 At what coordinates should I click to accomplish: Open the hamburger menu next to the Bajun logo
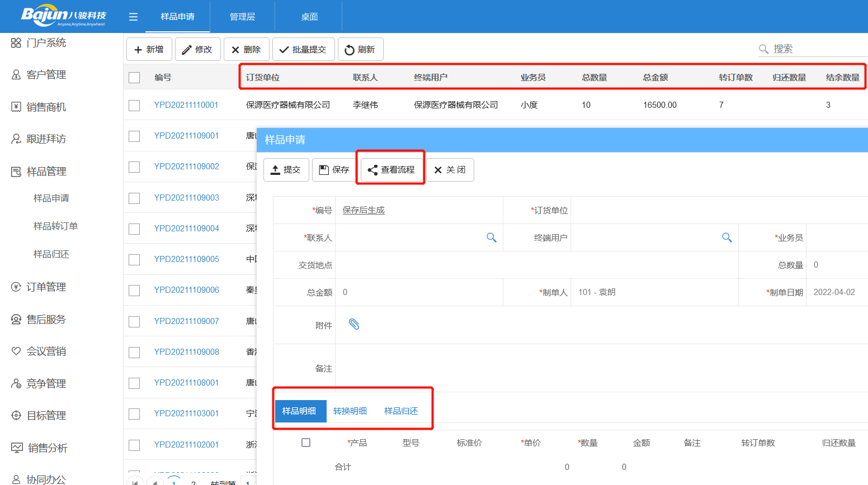pos(133,16)
